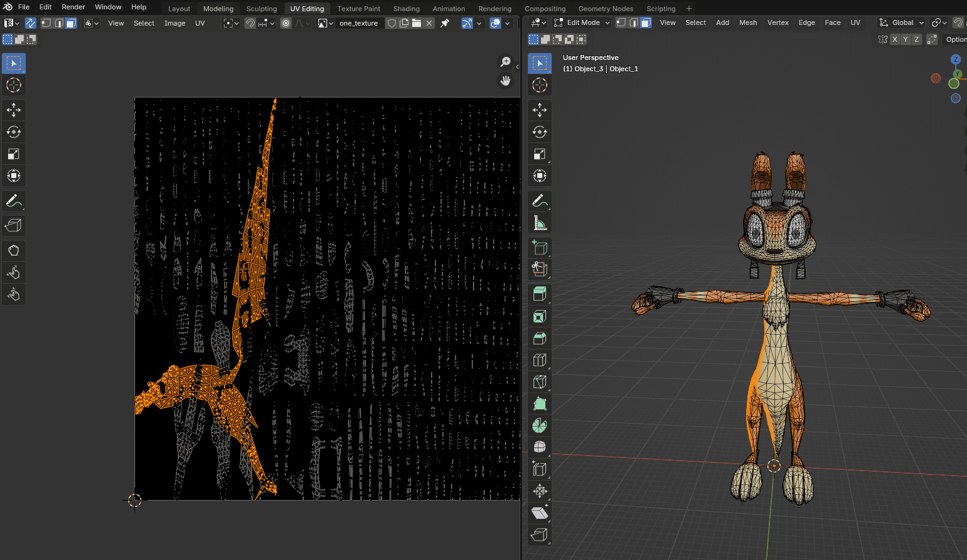The image size is (967, 560).
Task: Activate the Bevel tool
Action: 540,338
